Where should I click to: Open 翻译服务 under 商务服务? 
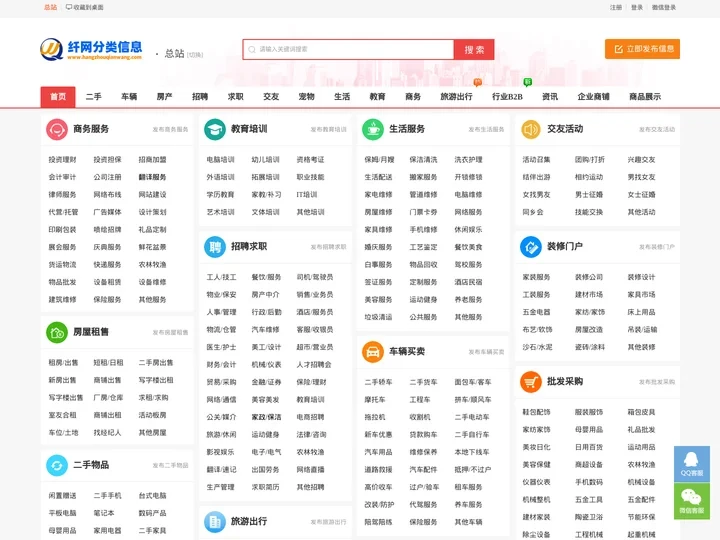(x=152, y=177)
